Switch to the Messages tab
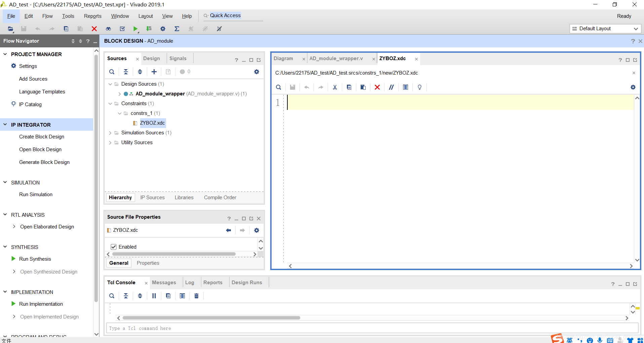The width and height of the screenshot is (644, 343). (164, 283)
